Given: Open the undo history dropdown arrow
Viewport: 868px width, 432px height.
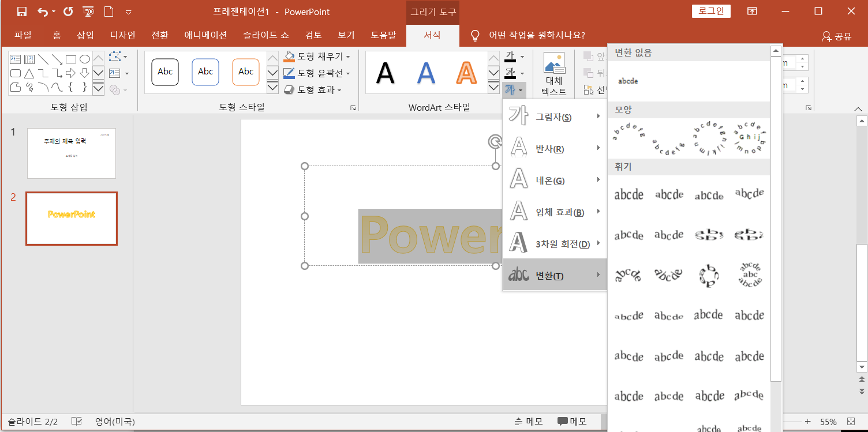Looking at the screenshot, I should (x=54, y=12).
